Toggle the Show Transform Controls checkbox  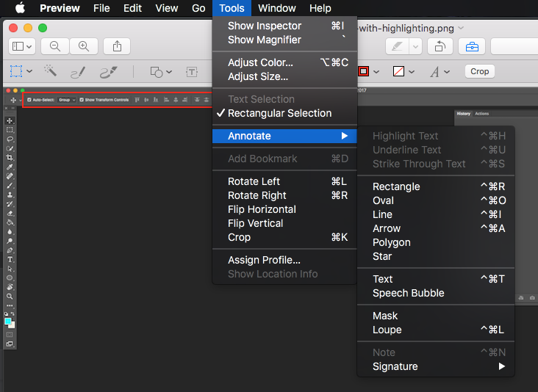pos(82,100)
